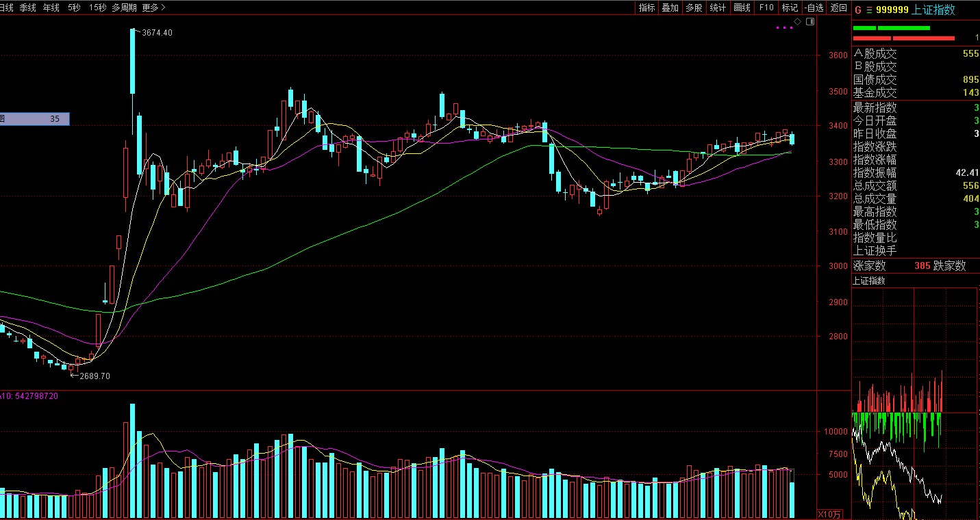Click the 3000 price axis label
Viewport: 980px width, 520px height.
(839, 266)
